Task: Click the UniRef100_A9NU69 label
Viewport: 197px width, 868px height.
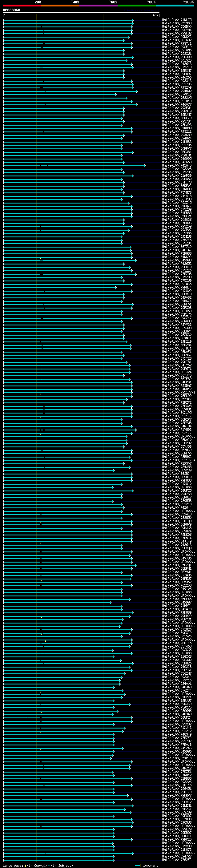Action: coord(177,612)
